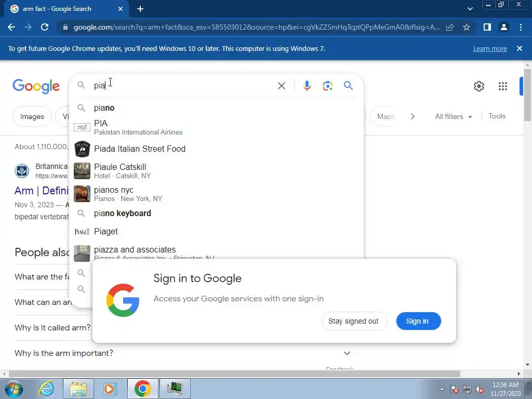Dismiss the Windows update notification bar

[520, 48]
